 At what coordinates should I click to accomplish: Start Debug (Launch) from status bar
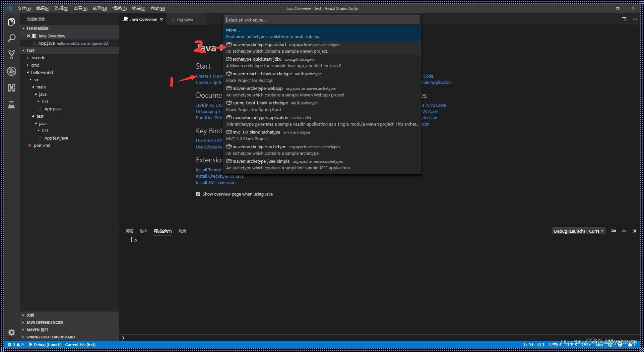pyautogui.click(x=62, y=345)
